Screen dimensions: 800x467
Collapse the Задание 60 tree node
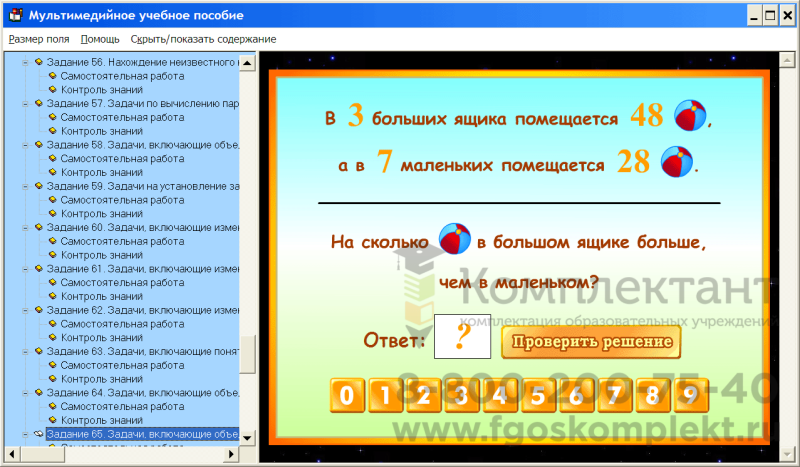click(25, 228)
